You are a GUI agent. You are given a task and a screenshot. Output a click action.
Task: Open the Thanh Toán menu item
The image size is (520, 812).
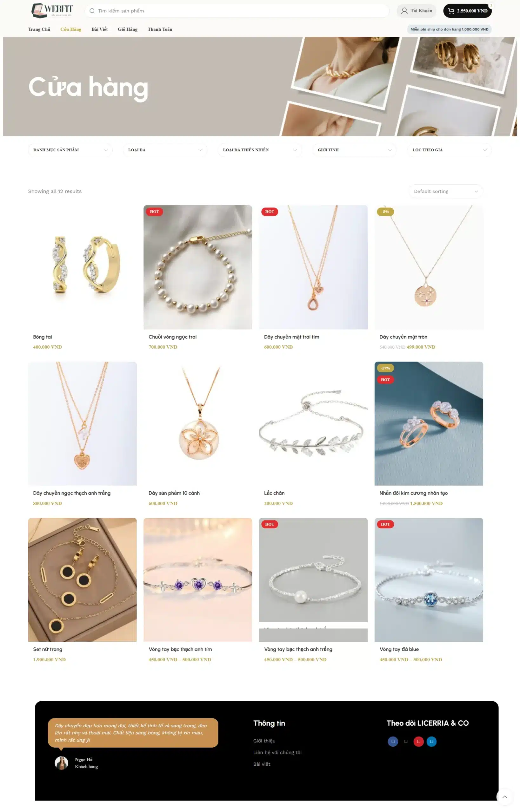click(160, 29)
